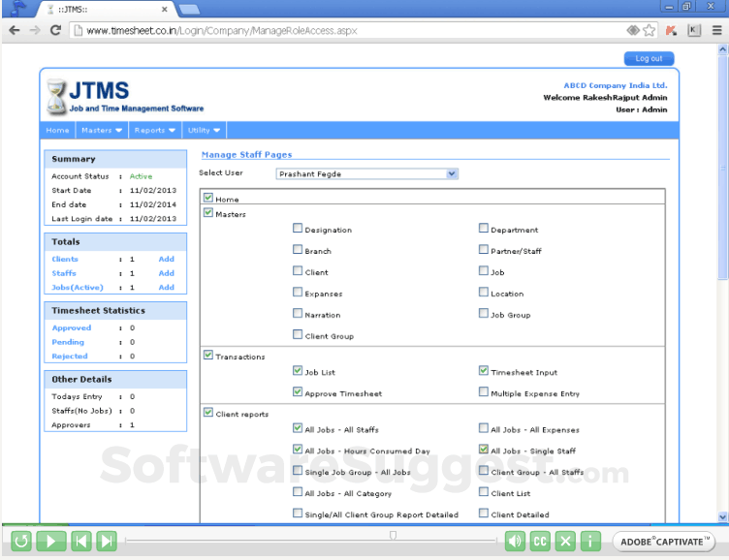
Task: Click the browser reload button
Action: (x=55, y=30)
